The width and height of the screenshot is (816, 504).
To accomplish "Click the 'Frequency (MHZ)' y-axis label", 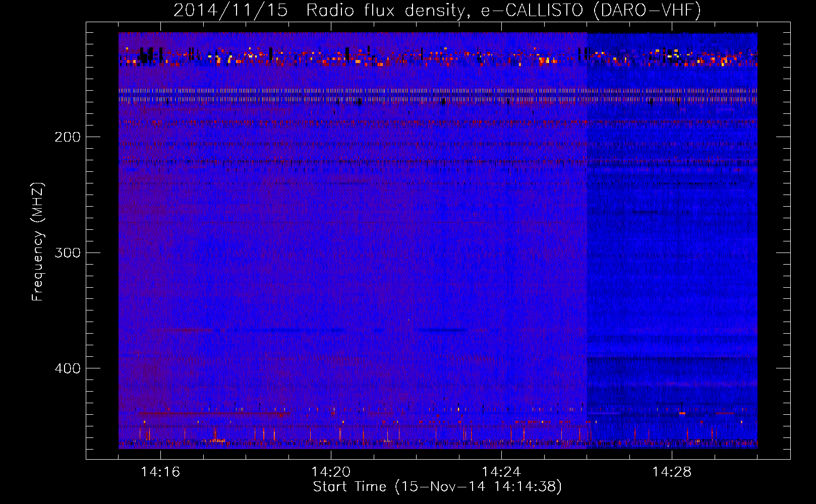I will [38, 242].
